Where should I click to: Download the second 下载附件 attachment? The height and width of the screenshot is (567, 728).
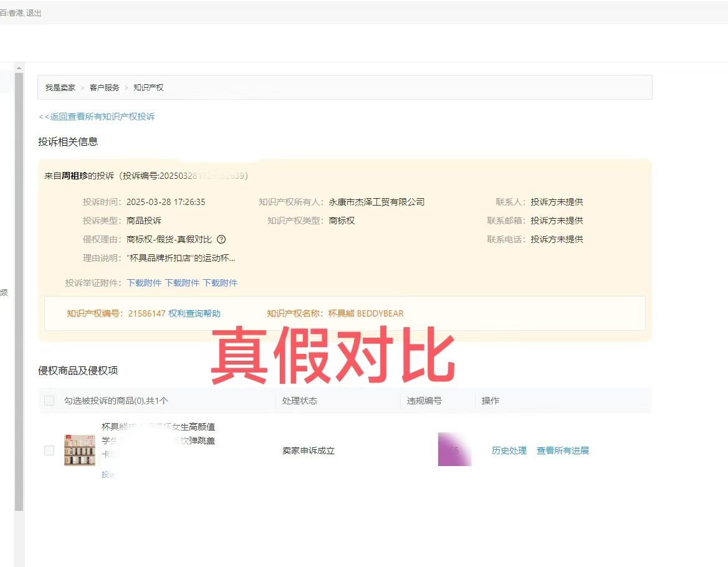[183, 283]
